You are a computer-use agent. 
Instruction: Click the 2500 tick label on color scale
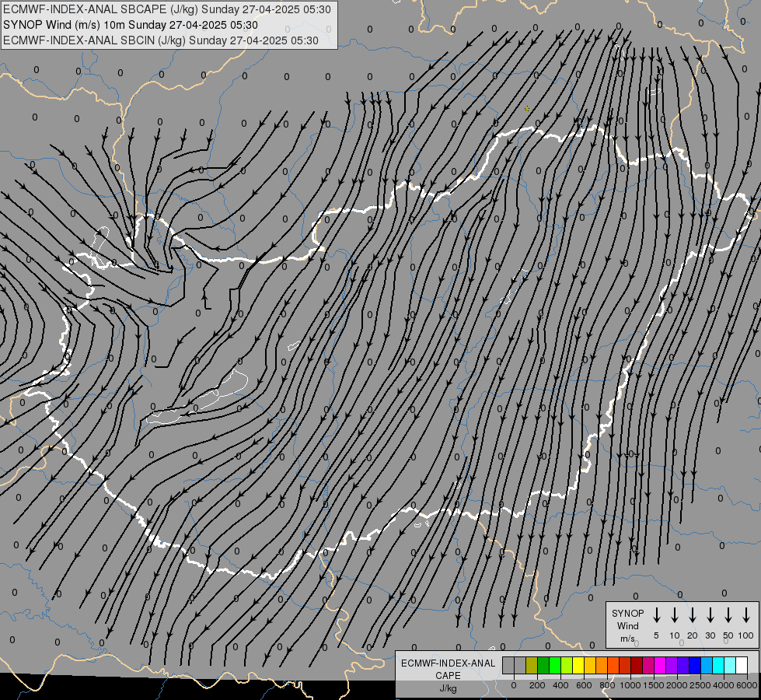700,685
